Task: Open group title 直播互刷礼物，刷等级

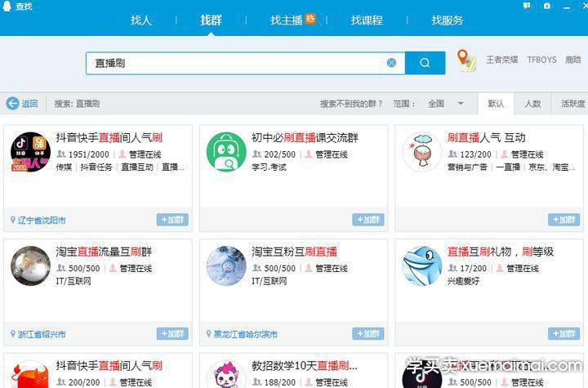Action: [x=501, y=252]
